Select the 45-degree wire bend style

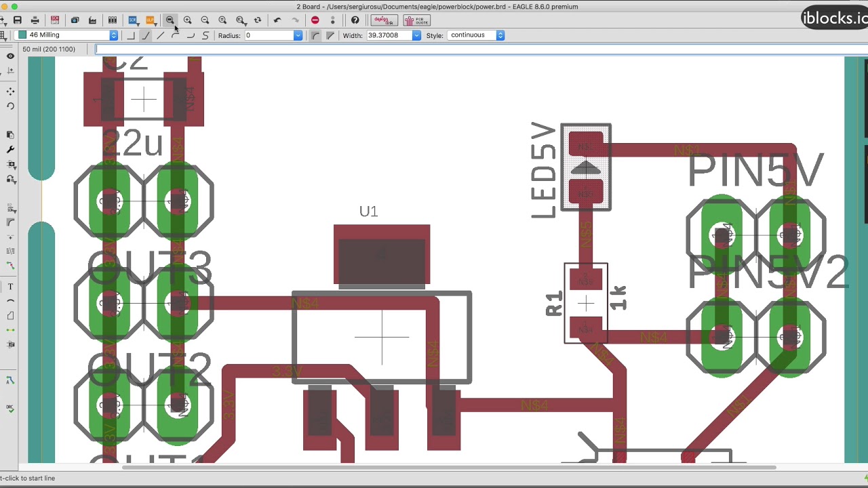click(145, 35)
